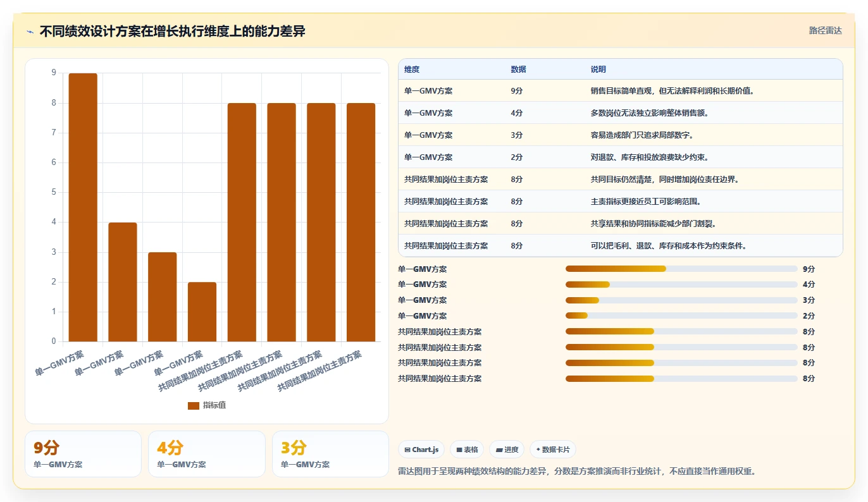Click the 4分 value in the table's 数据 column
This screenshot has width=868, height=502.
(x=517, y=113)
